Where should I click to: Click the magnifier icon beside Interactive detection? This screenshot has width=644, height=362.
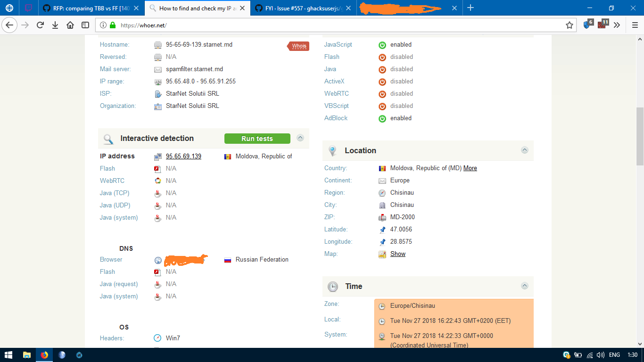108,138
